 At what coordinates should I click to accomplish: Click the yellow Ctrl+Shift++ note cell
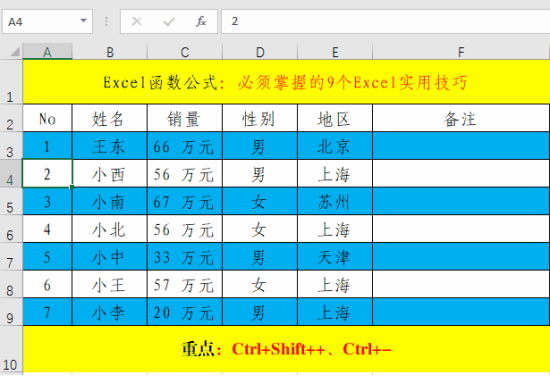click(286, 349)
